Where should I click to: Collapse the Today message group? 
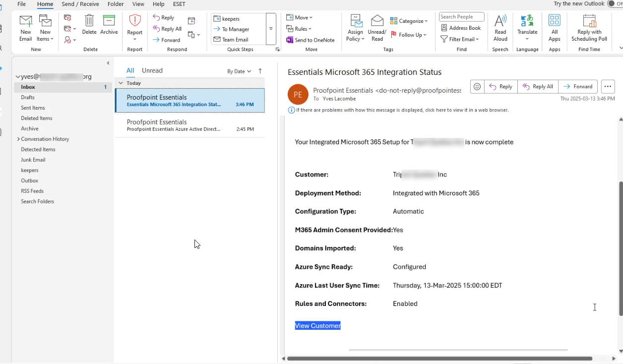coord(121,83)
